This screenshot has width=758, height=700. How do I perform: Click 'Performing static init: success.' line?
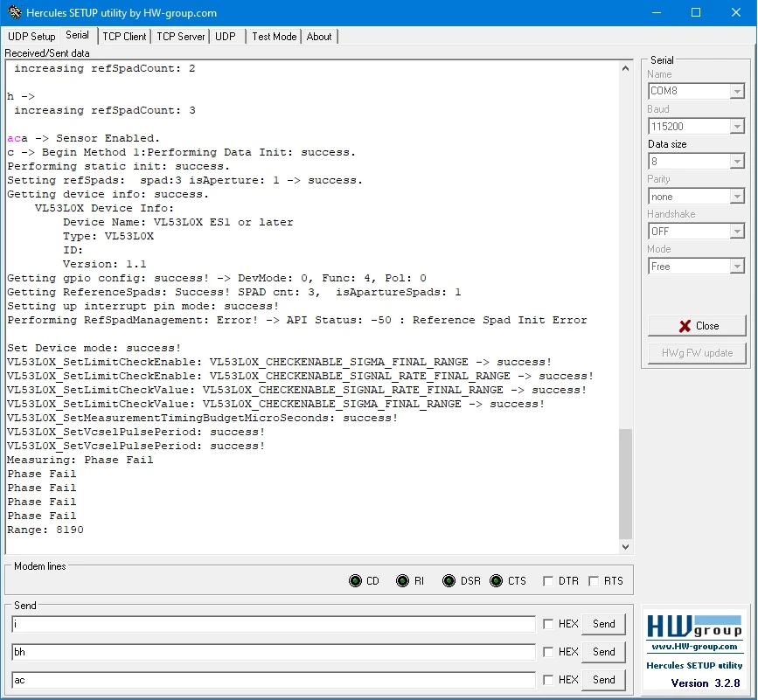pyautogui.click(x=118, y=167)
